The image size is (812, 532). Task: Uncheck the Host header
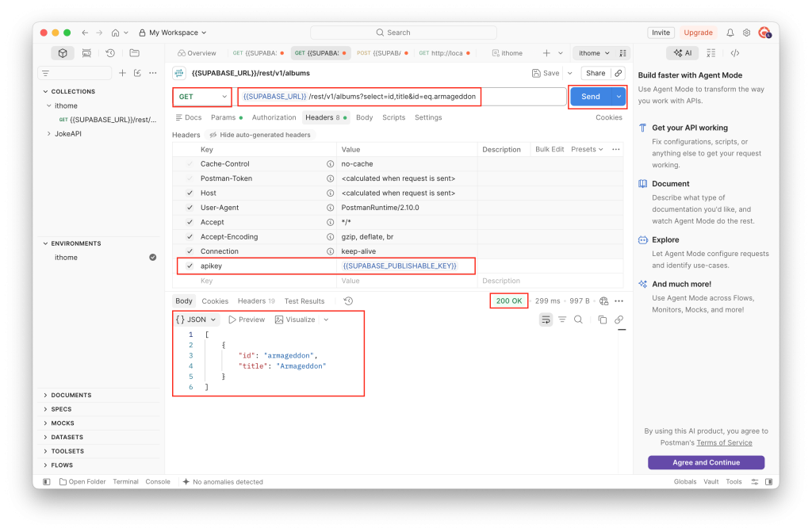point(190,193)
